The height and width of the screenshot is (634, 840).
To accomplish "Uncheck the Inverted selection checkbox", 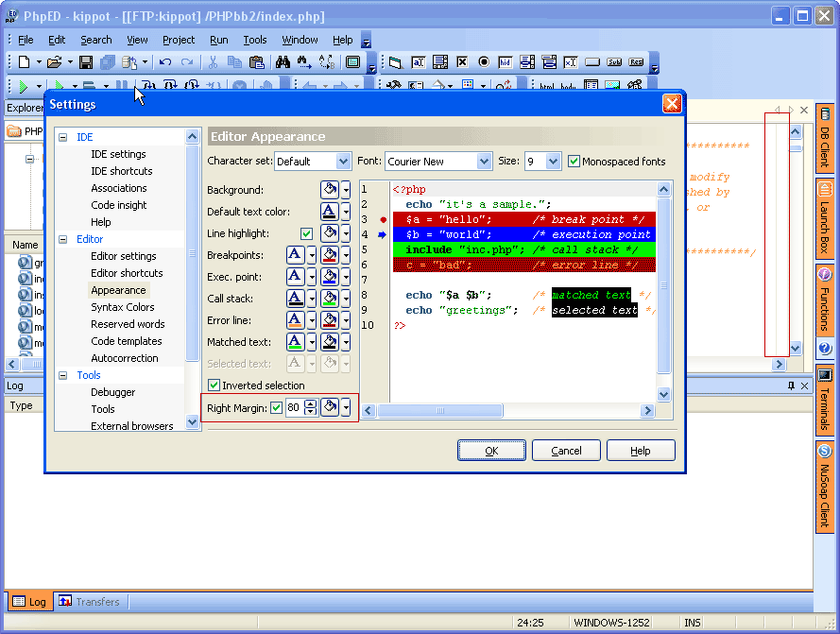I will click(x=214, y=386).
